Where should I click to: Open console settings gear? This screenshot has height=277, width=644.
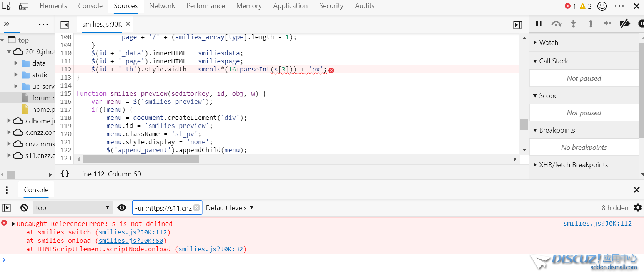point(637,208)
